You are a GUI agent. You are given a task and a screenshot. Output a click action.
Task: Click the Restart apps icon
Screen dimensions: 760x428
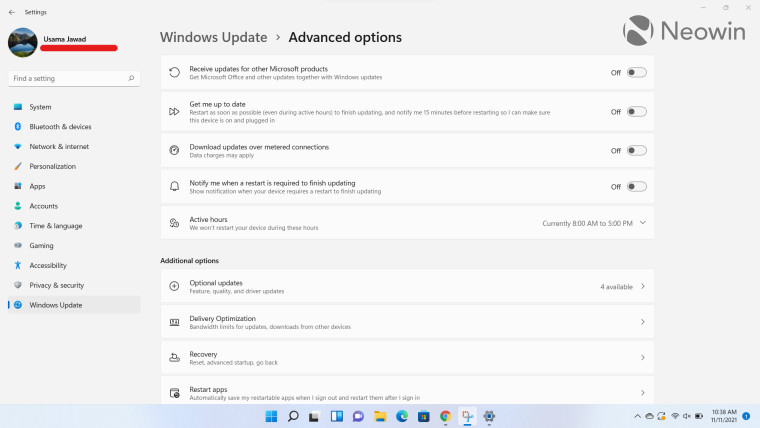174,393
